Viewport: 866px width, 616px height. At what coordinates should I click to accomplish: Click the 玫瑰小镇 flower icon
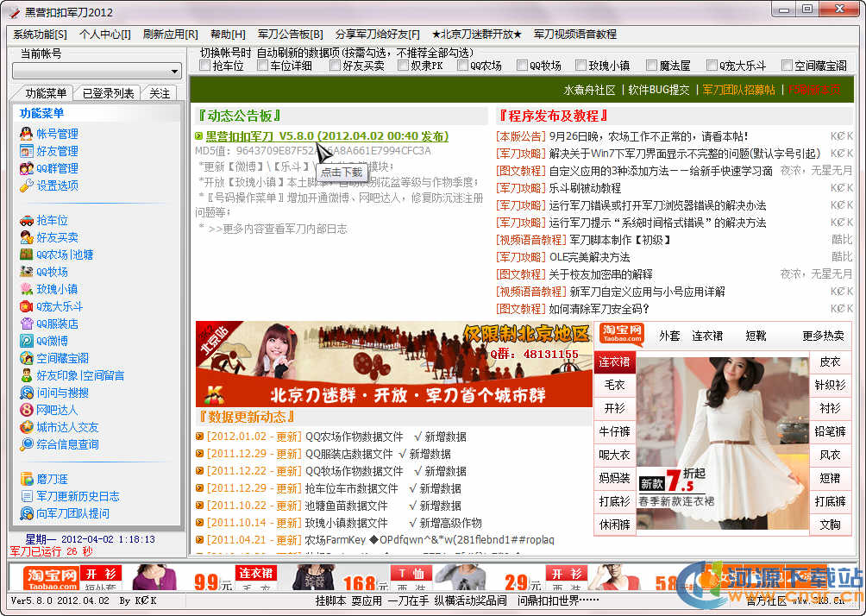[27, 288]
